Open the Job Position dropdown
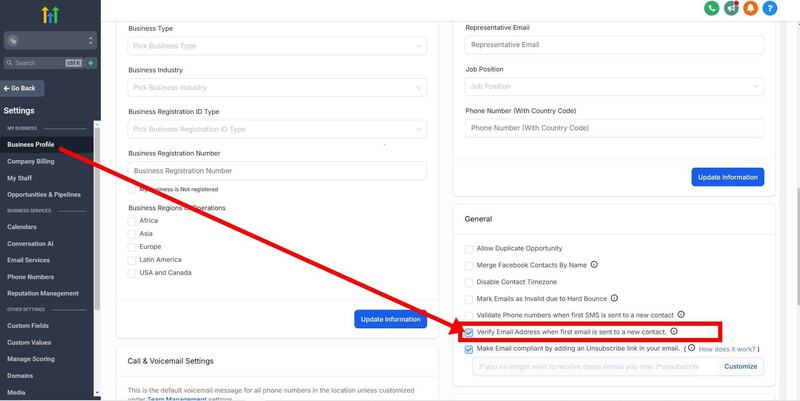 [x=614, y=86]
